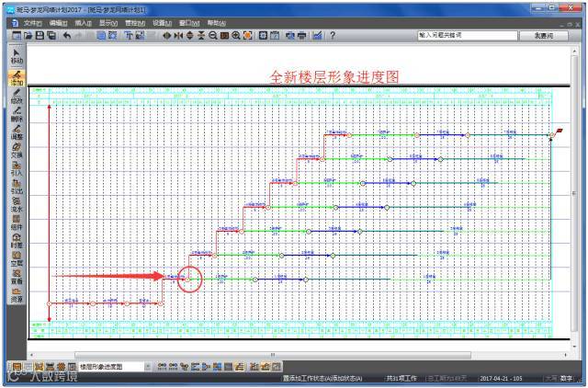Click the New file toolbar icon
Image resolution: width=588 pixels, height=388 pixels.
click(x=17, y=36)
